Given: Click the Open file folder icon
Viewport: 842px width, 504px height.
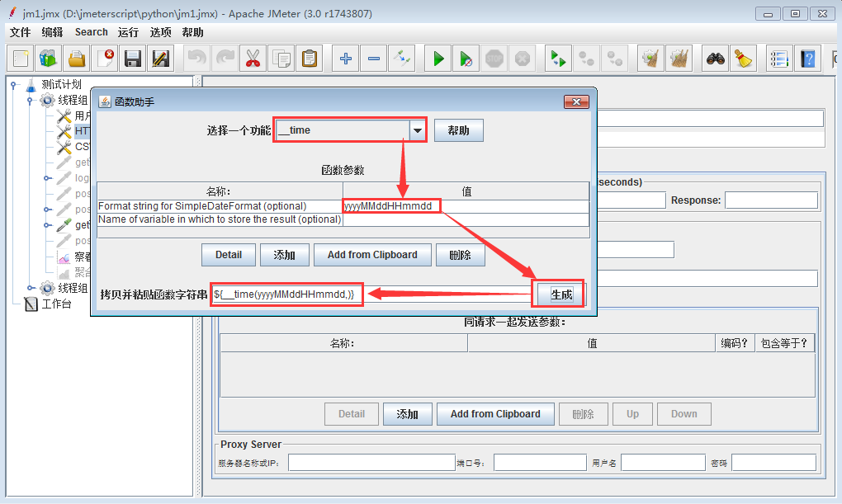Looking at the screenshot, I should (76, 58).
